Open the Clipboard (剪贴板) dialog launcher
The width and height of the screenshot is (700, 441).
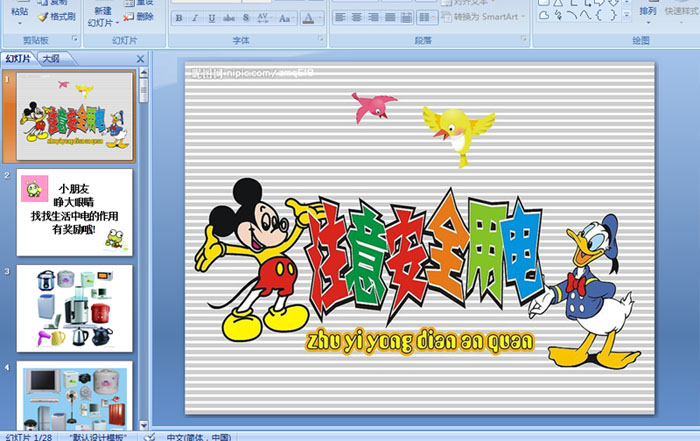click(x=75, y=39)
